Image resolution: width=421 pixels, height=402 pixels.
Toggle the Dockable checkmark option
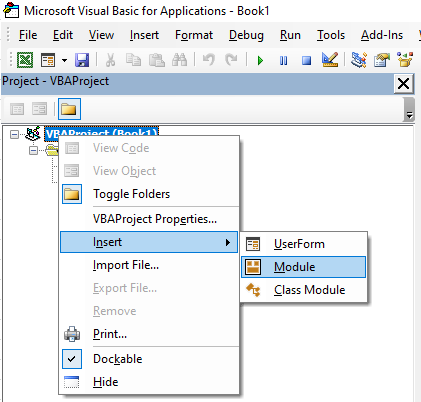tap(149, 359)
